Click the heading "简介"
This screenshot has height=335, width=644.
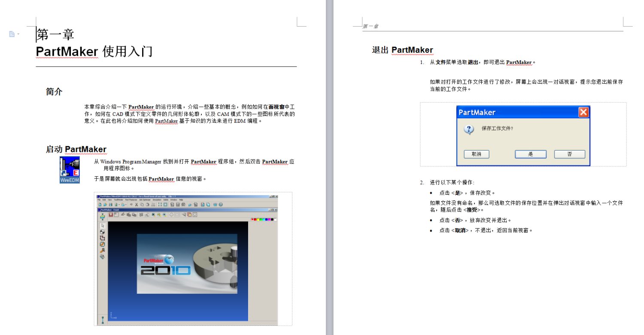click(x=54, y=91)
